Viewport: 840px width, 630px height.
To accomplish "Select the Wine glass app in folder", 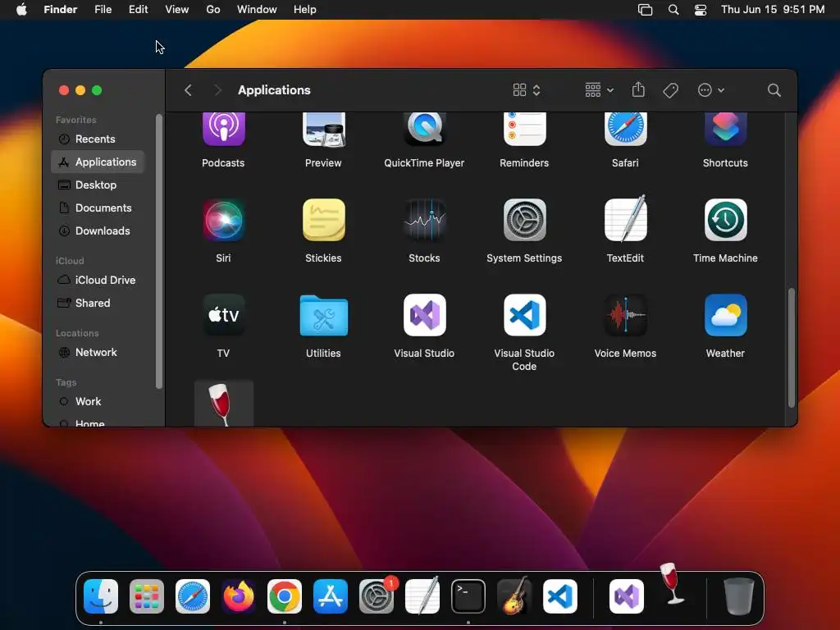I will pos(223,404).
